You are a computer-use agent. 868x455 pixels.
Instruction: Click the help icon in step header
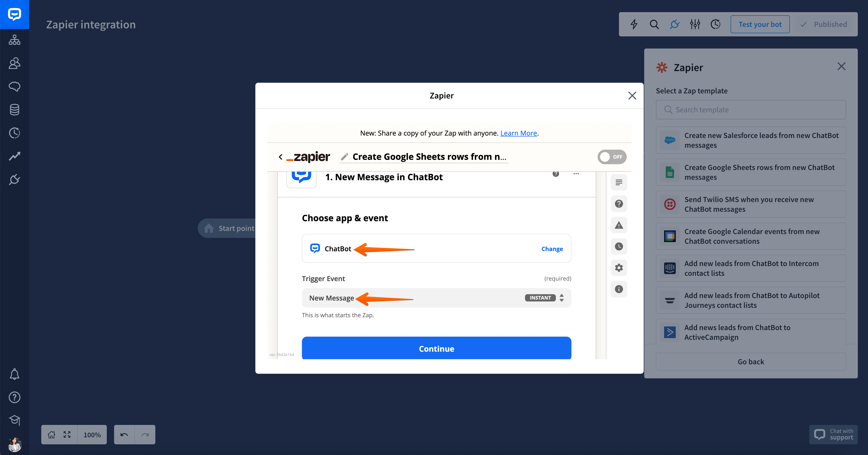[x=556, y=173]
